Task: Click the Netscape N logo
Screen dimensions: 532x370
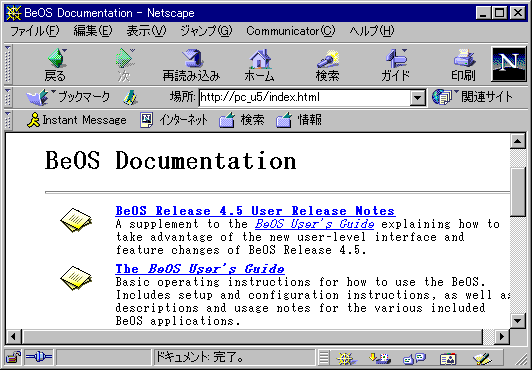Action: coord(509,64)
